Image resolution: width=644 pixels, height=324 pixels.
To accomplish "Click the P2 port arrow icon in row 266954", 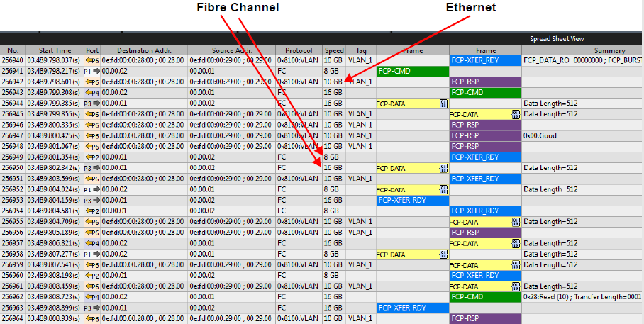I will 92,211.
